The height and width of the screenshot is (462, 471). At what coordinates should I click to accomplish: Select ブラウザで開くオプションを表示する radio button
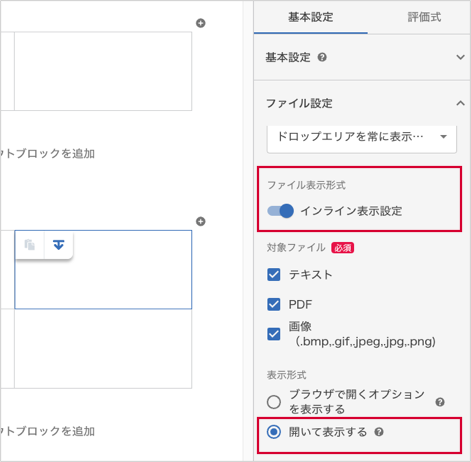pos(274,402)
